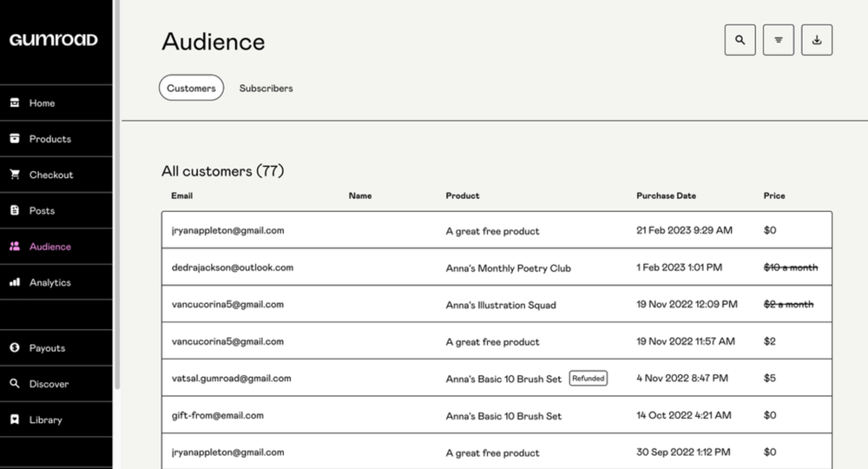The image size is (868, 469).
Task: Click the Audience page title
Action: coord(214,42)
